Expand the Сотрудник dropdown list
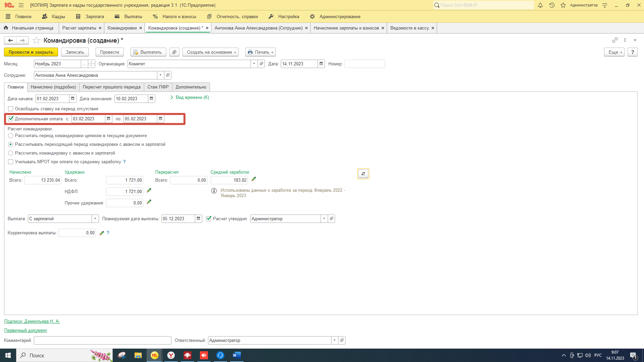Image resolution: width=644 pixels, height=362 pixels. click(160, 75)
